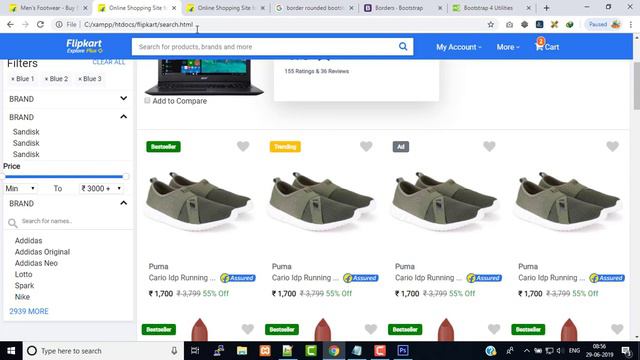Open the notification center icon

click(627, 351)
